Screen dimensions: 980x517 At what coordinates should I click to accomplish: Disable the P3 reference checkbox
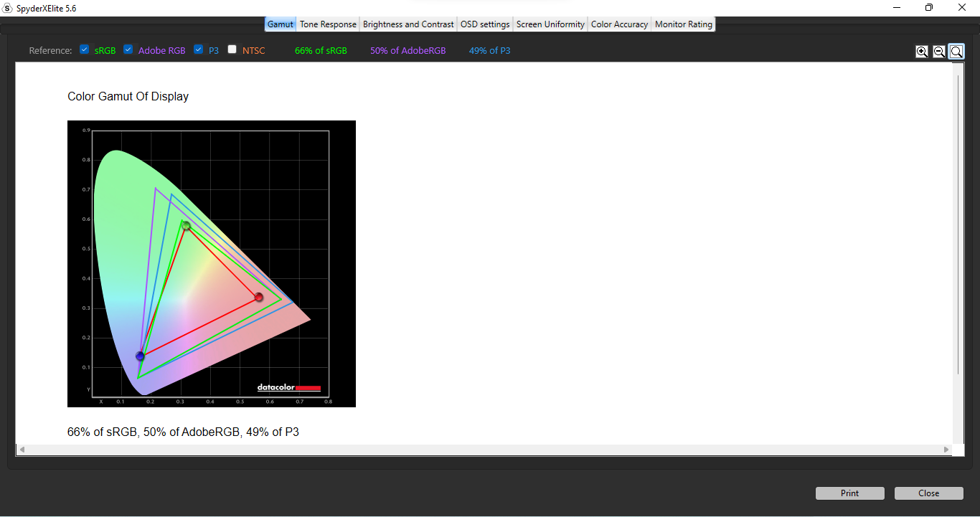(x=199, y=49)
